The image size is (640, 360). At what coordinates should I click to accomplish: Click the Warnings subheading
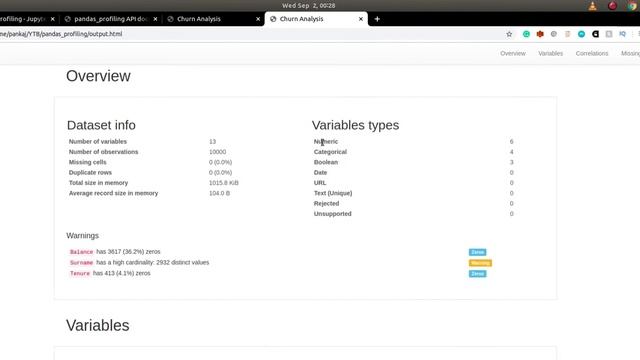pyautogui.click(x=82, y=236)
